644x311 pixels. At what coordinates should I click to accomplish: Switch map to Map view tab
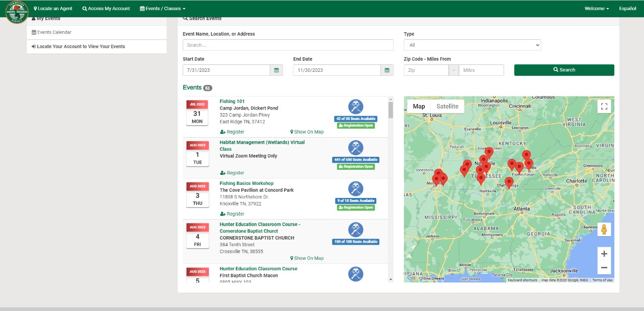(419, 106)
